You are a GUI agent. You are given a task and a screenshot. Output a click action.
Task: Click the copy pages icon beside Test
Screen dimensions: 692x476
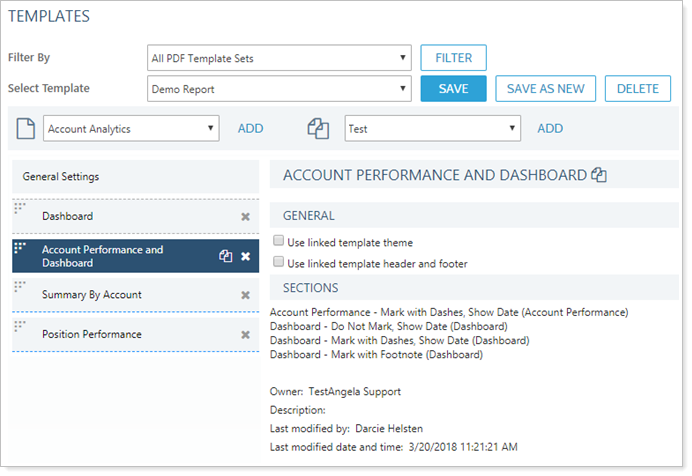[318, 128]
